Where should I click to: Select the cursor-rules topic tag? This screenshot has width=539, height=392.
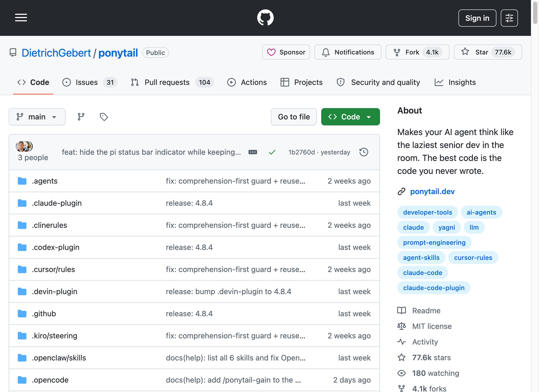(473, 257)
